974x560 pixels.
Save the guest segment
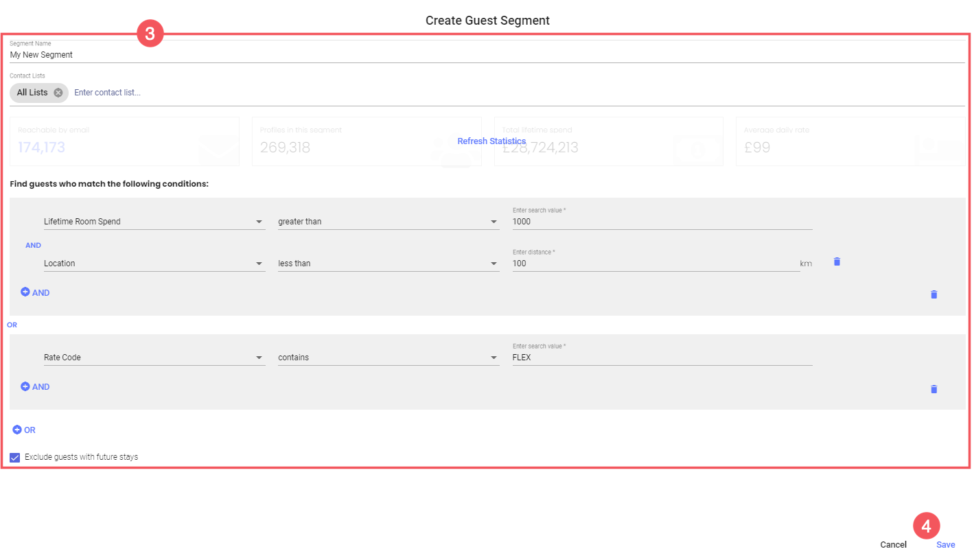[x=945, y=545]
